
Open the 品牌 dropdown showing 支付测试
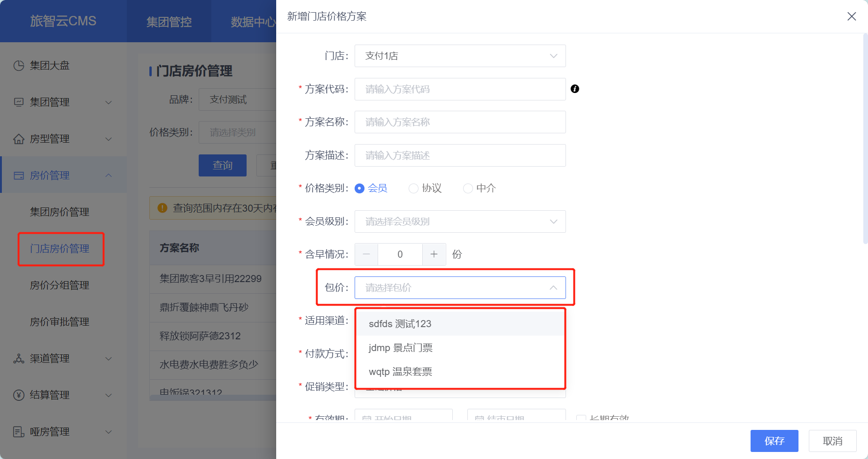[237, 99]
